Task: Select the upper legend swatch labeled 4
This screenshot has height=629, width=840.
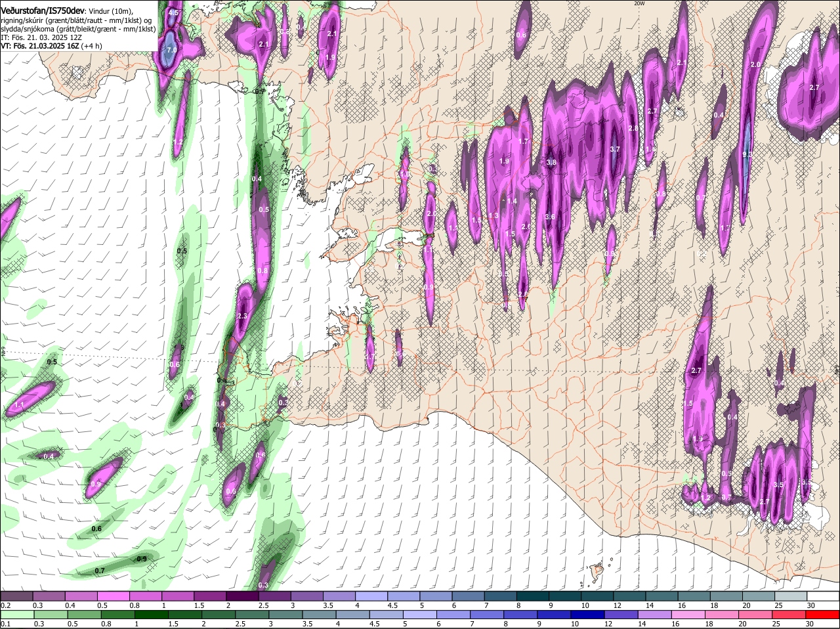Action: coord(371,596)
